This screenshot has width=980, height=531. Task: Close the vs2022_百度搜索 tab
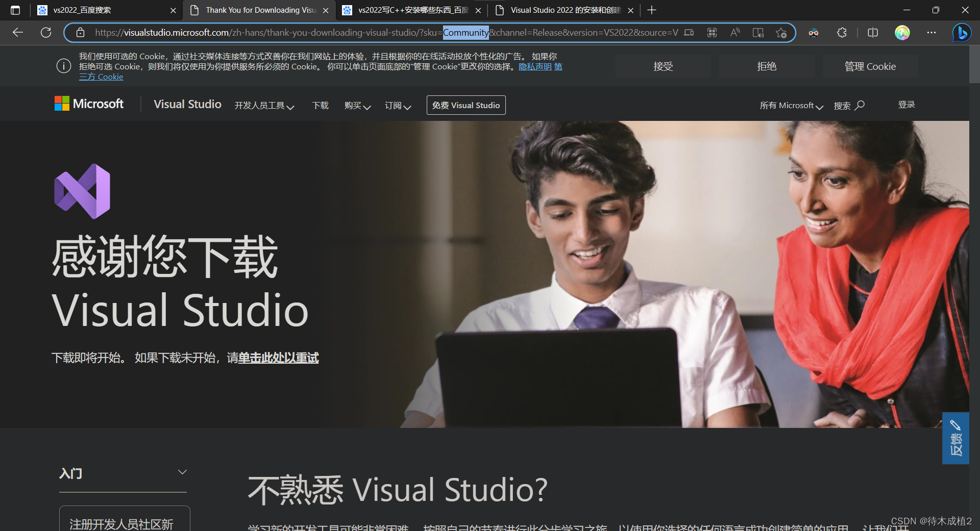tap(173, 10)
